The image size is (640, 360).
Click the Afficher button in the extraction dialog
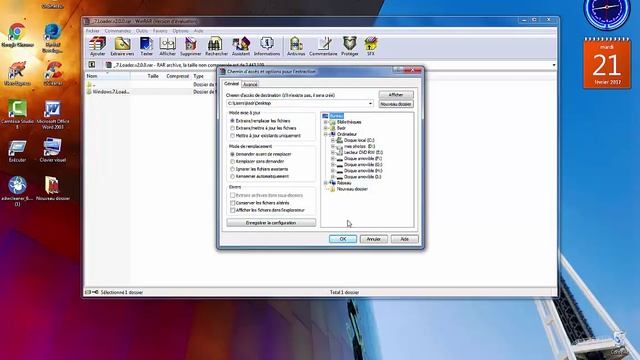pyautogui.click(x=396, y=95)
